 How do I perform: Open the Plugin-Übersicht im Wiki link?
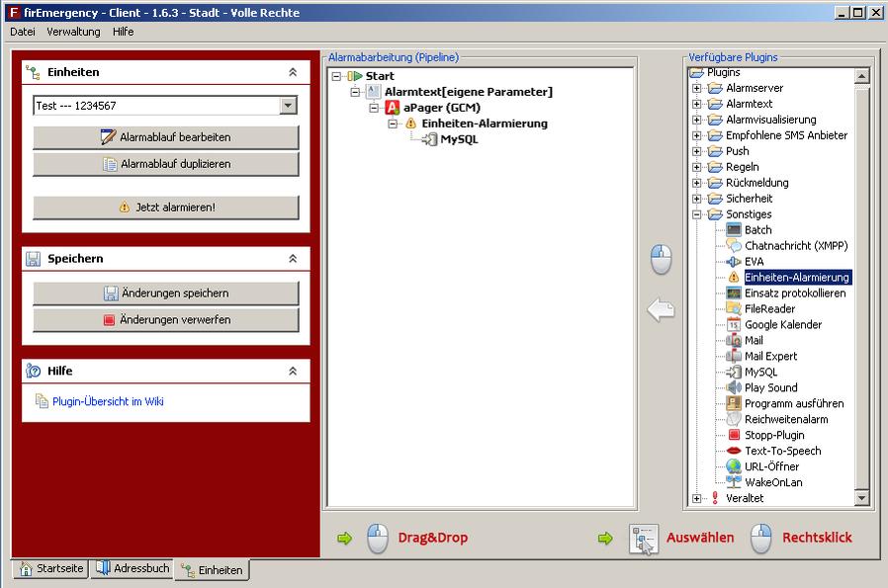tap(108, 401)
